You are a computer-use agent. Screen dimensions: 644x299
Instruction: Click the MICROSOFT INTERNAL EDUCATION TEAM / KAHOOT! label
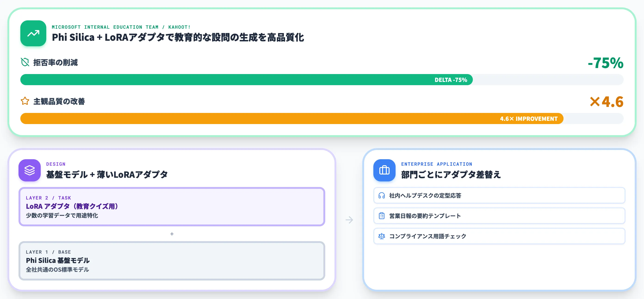coord(121,27)
